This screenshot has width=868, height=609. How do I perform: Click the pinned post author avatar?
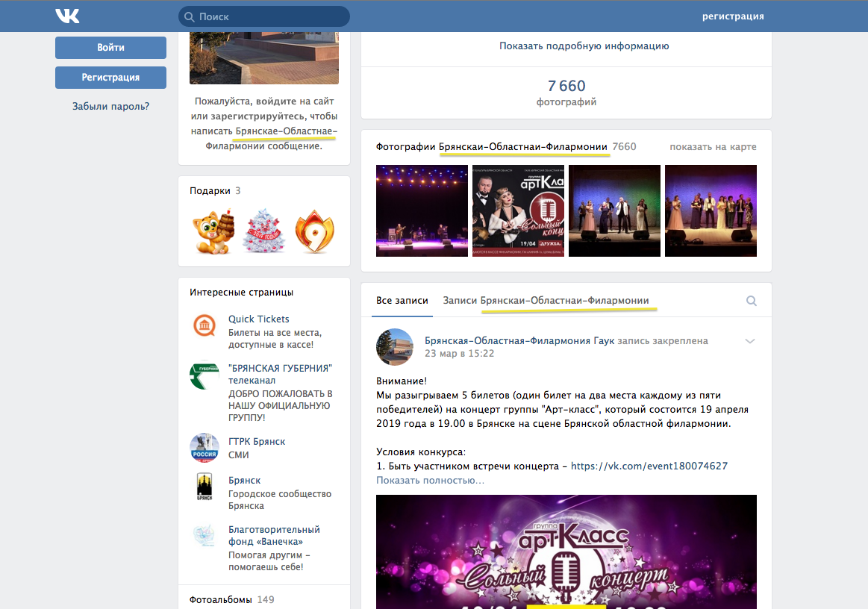tap(395, 347)
